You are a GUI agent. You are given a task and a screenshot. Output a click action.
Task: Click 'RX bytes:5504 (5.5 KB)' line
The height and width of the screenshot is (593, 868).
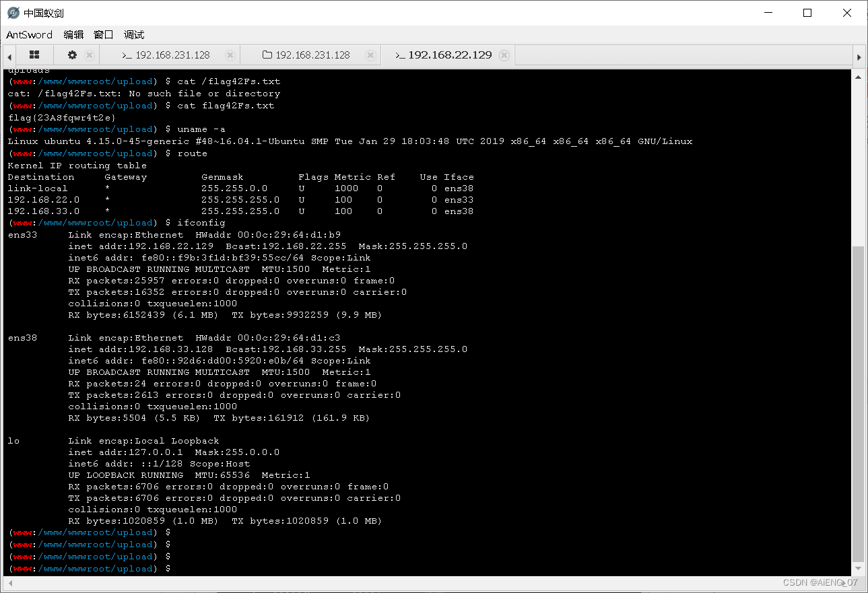[219, 418]
